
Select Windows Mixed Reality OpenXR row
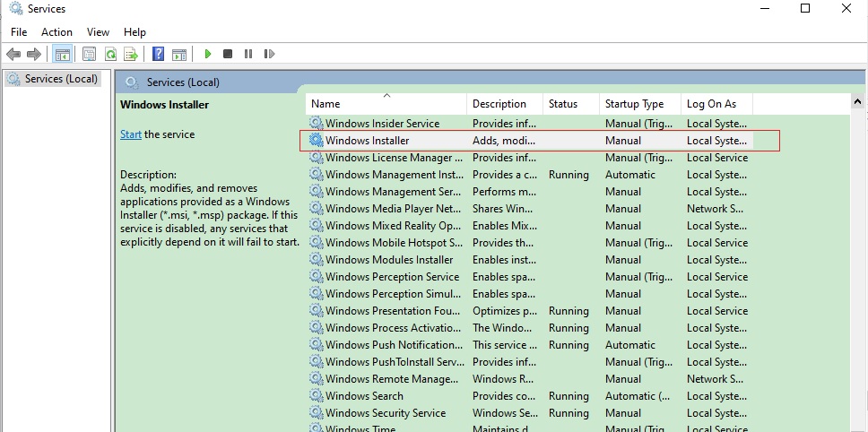529,226
